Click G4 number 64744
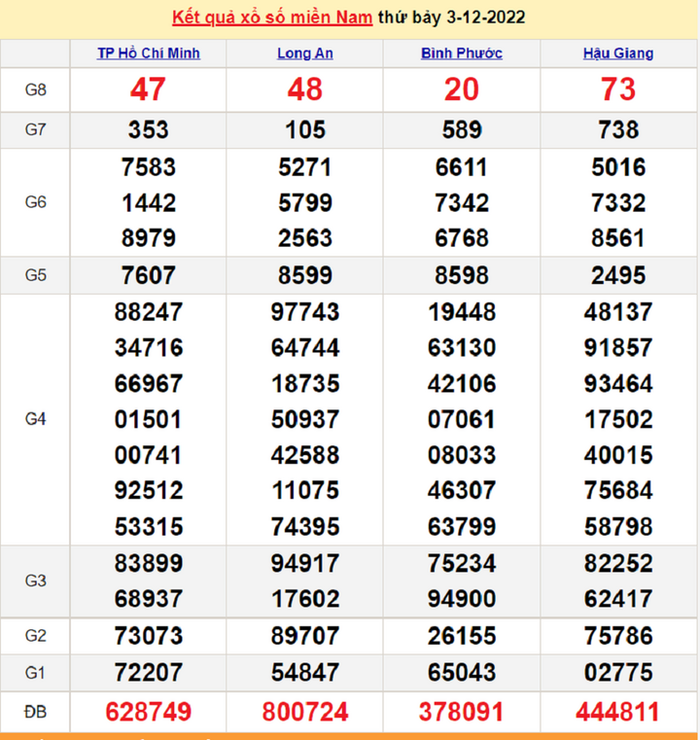 click(x=305, y=348)
